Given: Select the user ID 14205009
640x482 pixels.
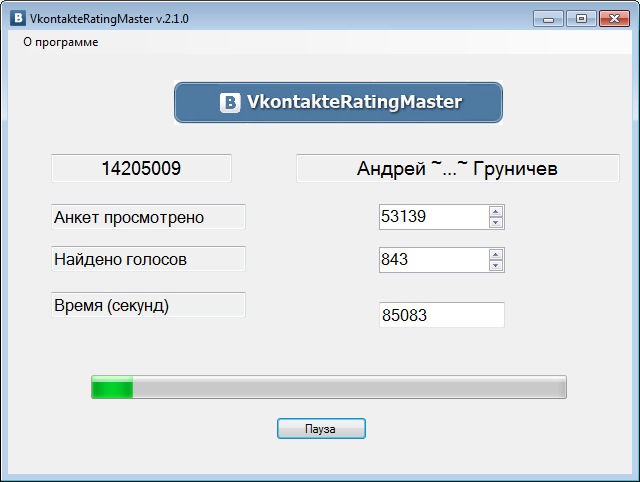Looking at the screenshot, I should (141, 168).
